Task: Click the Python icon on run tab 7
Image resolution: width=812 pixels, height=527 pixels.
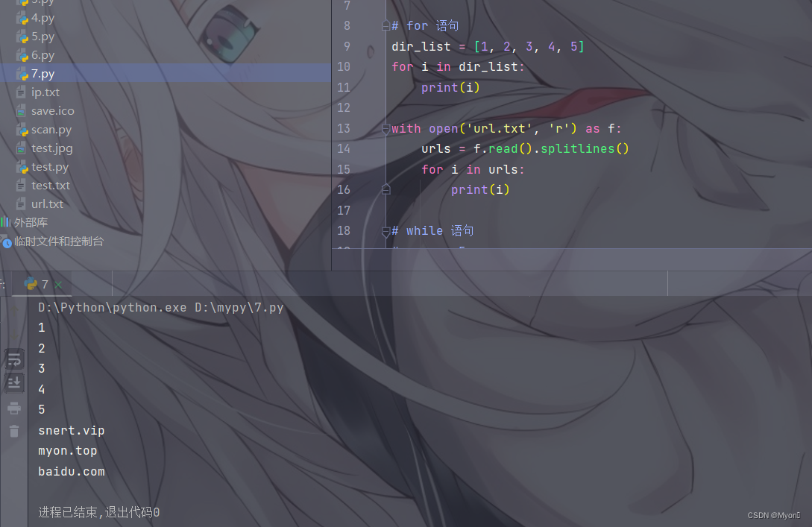Action: coord(31,284)
